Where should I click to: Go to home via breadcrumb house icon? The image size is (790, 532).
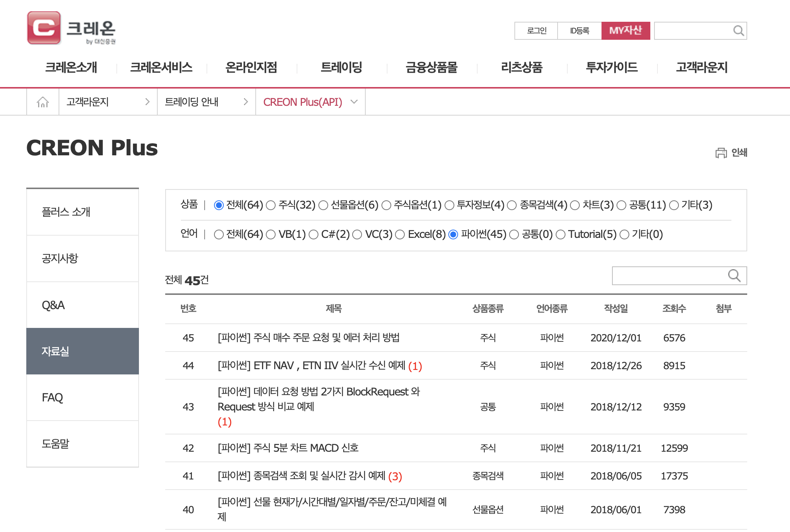pos(43,102)
